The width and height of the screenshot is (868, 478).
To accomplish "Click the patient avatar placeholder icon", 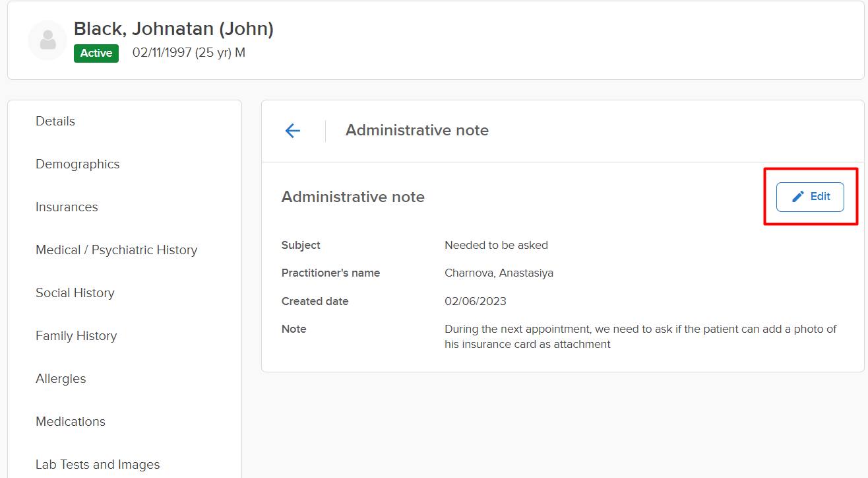I will point(47,41).
